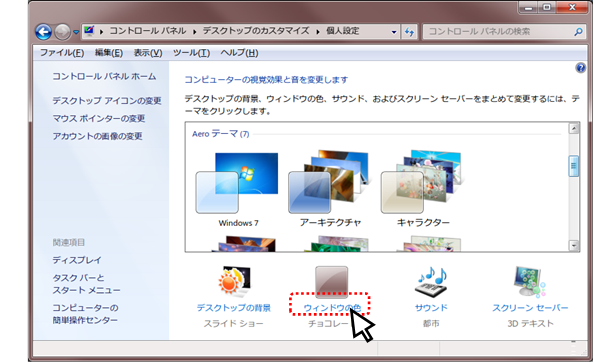Open the Screen Saver monitor icon
The width and height of the screenshot is (594, 363).
point(530,282)
